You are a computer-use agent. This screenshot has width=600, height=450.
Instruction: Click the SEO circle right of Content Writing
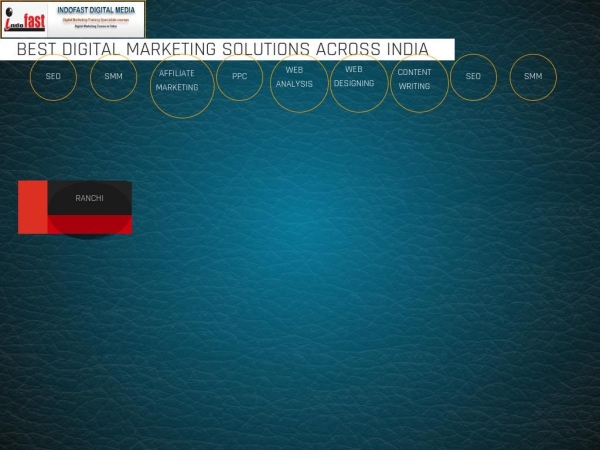[473, 77]
